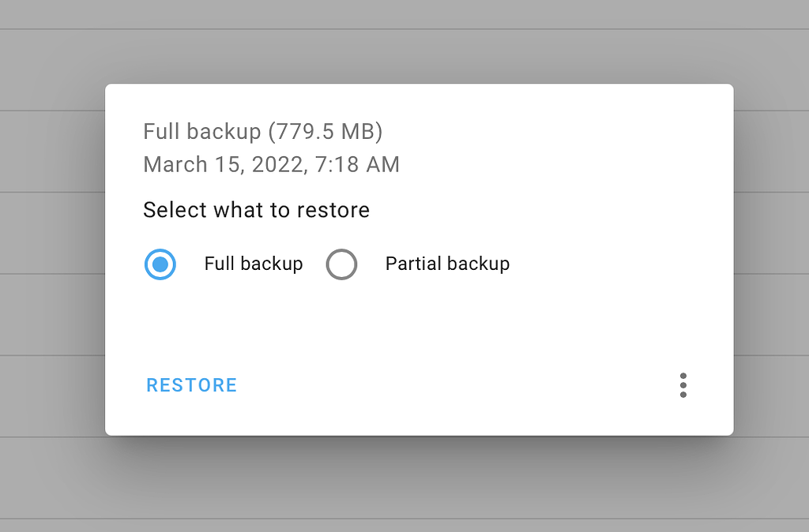Select the Full backup radio button
This screenshot has height=532, width=809.
coord(160,264)
